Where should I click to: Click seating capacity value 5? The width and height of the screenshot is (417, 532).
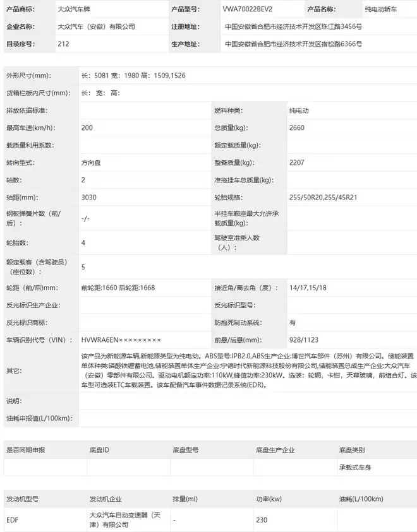(83, 267)
